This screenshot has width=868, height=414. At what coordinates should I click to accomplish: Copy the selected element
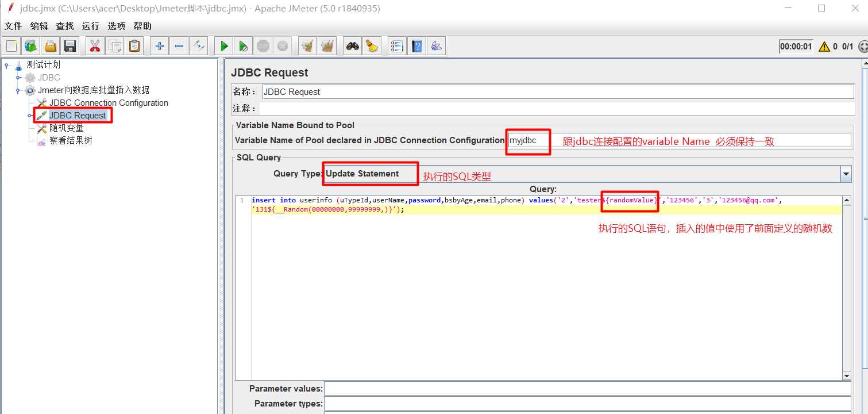click(x=115, y=46)
